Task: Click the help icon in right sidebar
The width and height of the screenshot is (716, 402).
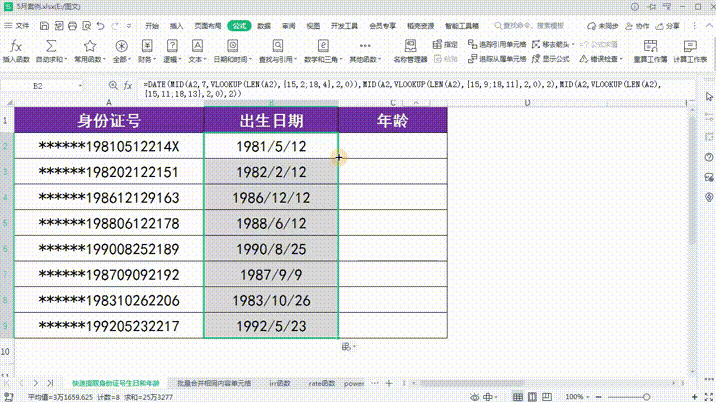Action: coord(709,157)
